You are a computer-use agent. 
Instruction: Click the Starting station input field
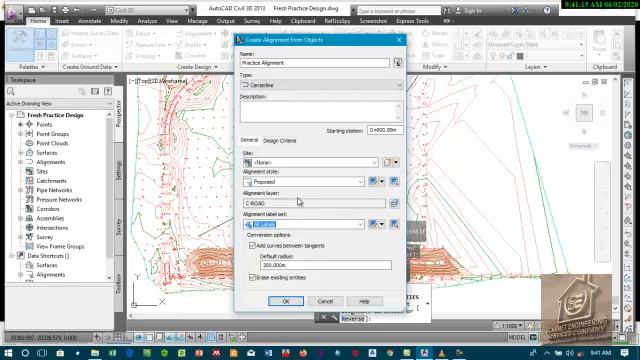(x=385, y=130)
